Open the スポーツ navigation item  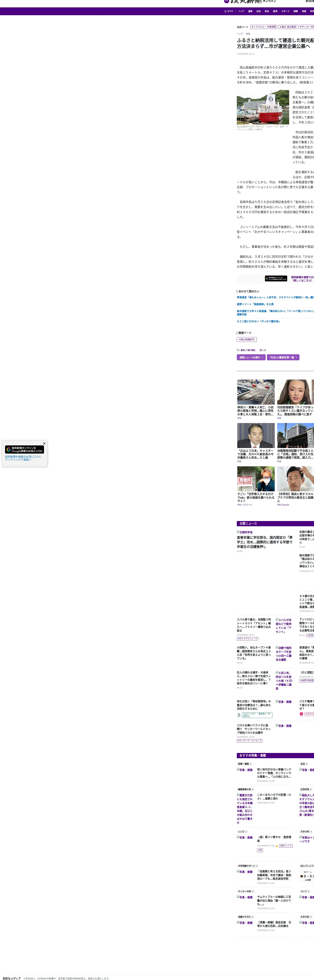click(285, 11)
